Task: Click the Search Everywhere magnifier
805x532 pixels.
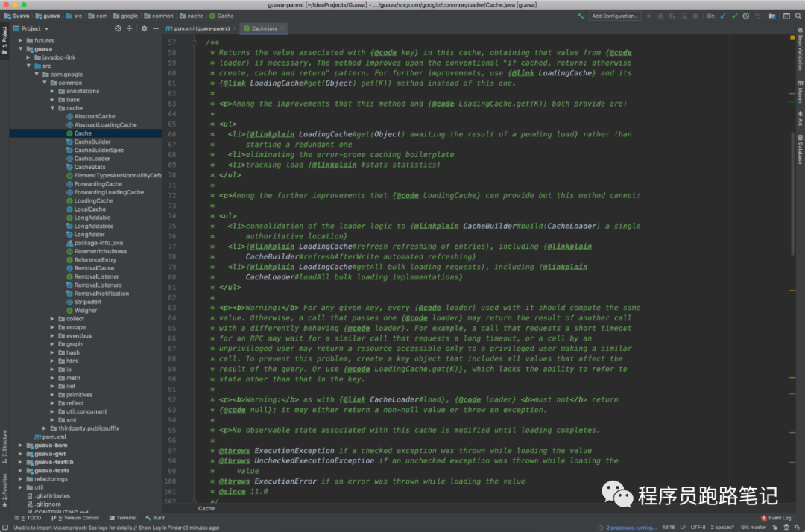Action: pyautogui.click(x=798, y=16)
